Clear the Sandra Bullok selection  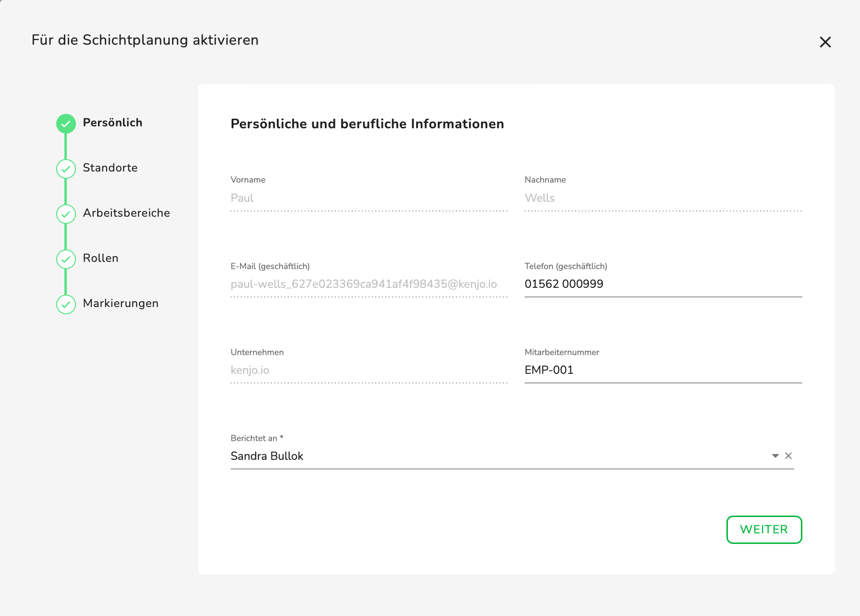(788, 456)
